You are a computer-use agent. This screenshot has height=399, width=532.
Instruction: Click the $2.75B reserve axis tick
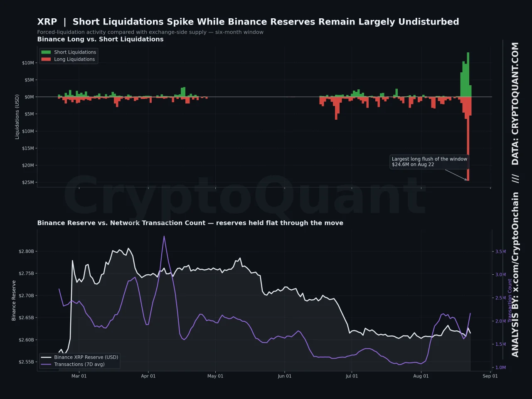(27, 273)
